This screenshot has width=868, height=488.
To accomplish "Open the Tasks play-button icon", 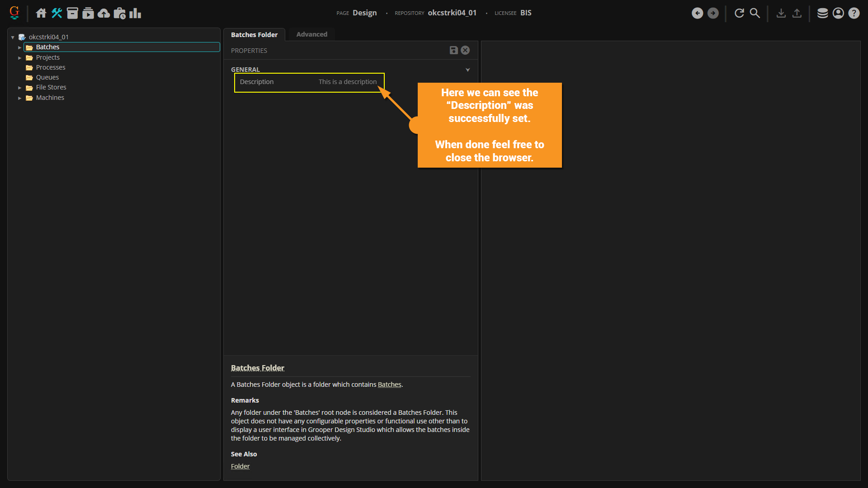I will click(x=88, y=13).
